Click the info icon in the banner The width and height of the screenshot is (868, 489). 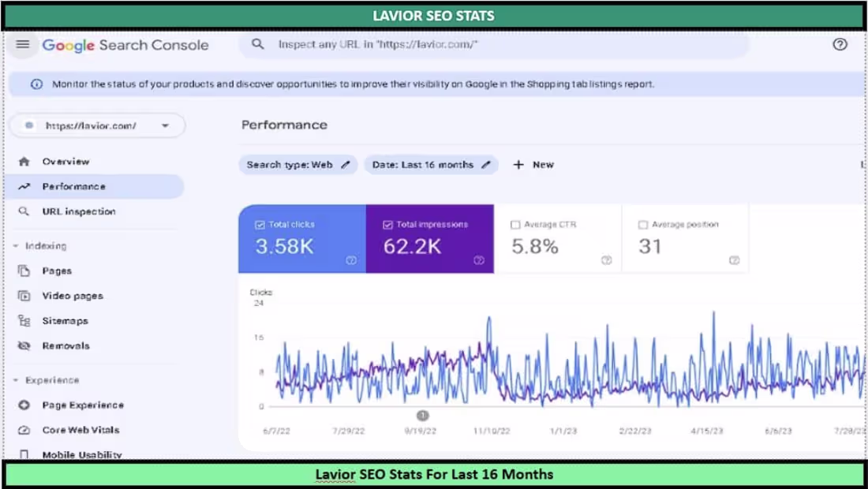click(x=36, y=84)
